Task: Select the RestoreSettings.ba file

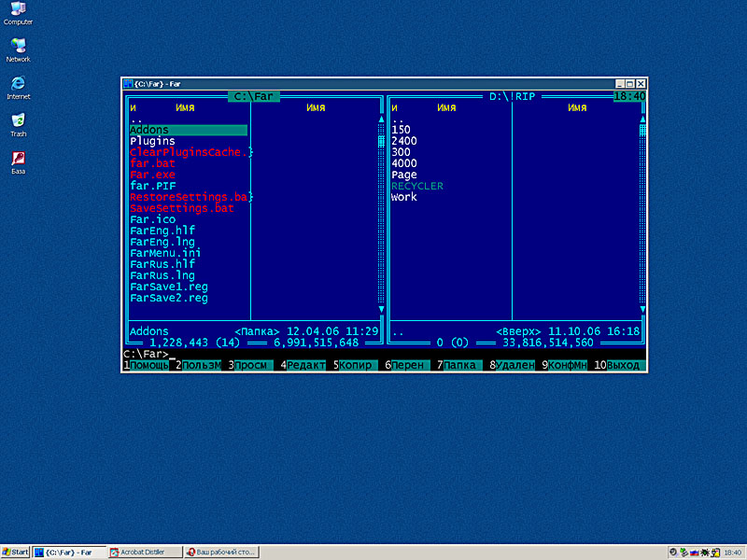Action: 191,197
